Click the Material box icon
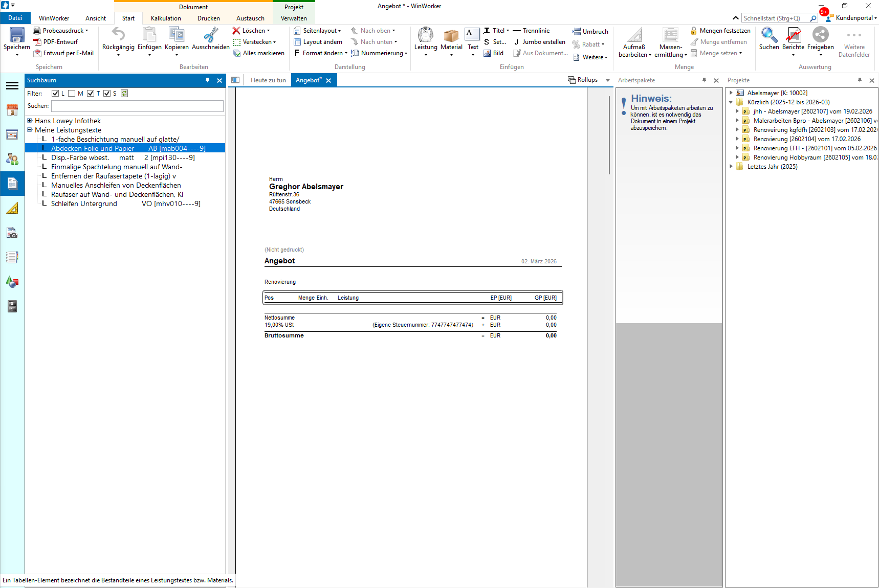Image resolution: width=879 pixels, height=588 pixels. click(x=451, y=36)
